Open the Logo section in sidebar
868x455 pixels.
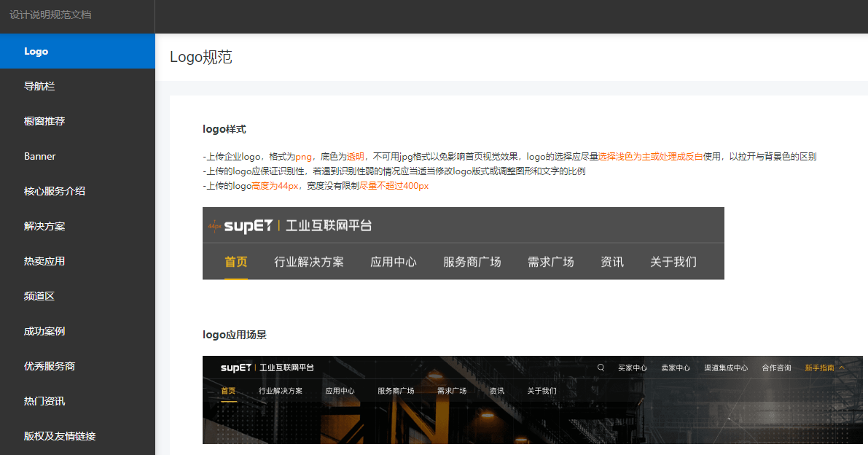point(77,51)
